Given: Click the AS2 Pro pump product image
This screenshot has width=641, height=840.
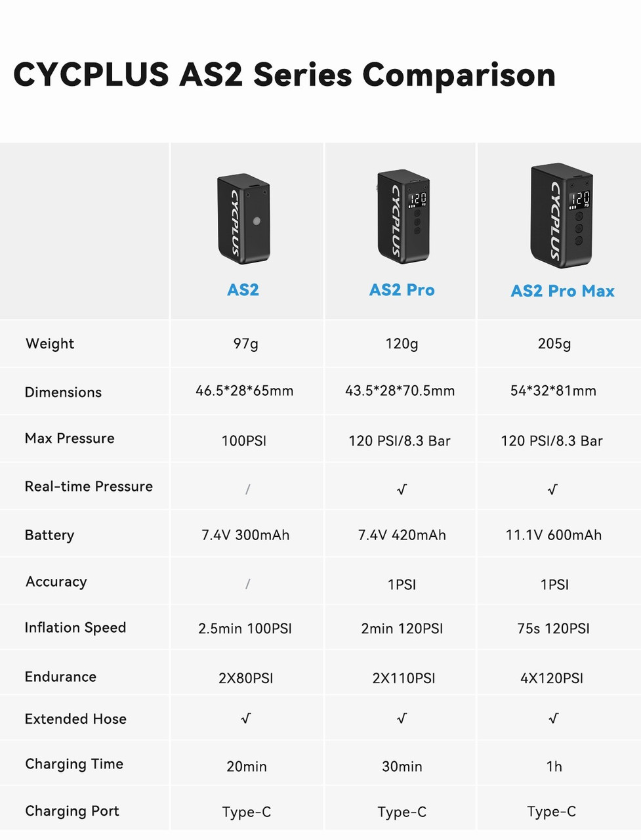Looking at the screenshot, I should (x=403, y=217).
